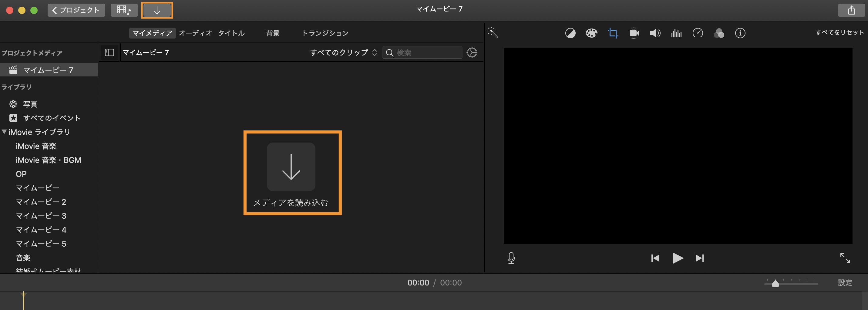
Task: Open the color balance icon
Action: pyautogui.click(x=570, y=33)
